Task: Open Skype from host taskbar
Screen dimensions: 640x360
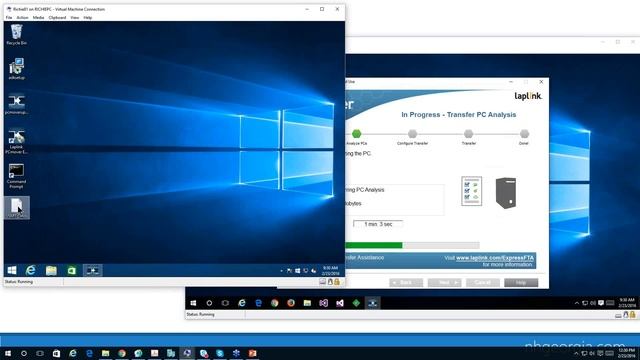Action: tap(220, 353)
